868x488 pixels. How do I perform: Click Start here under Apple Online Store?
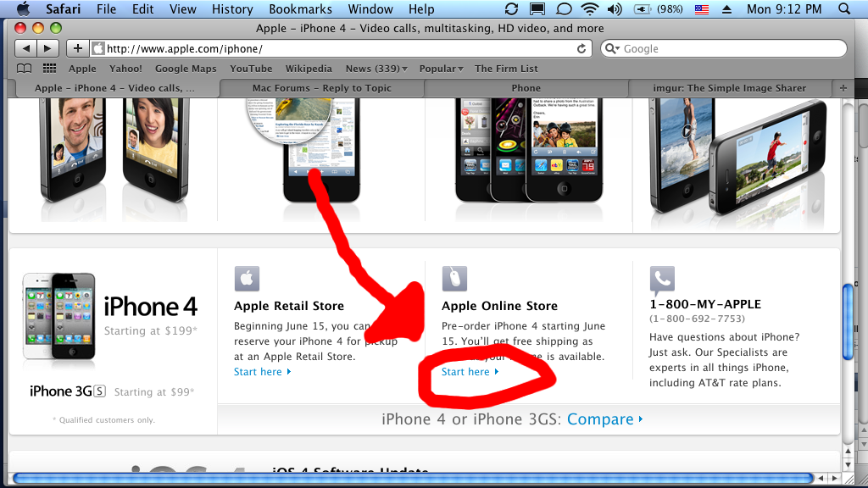pos(470,372)
